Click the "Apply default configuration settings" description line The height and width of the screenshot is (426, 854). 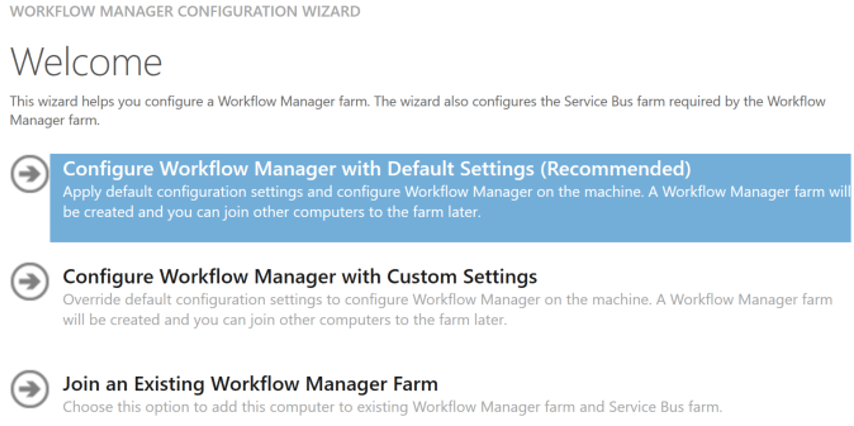[455, 191]
